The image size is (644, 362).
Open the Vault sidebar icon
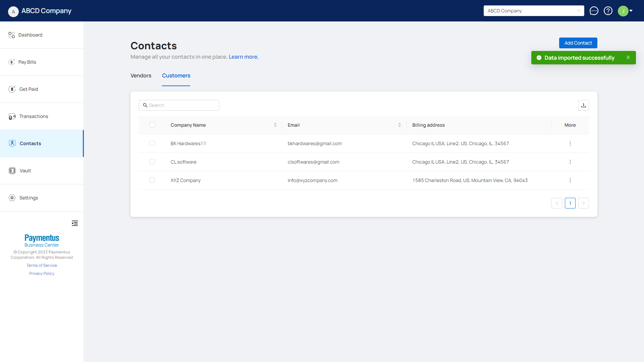tap(12, 171)
